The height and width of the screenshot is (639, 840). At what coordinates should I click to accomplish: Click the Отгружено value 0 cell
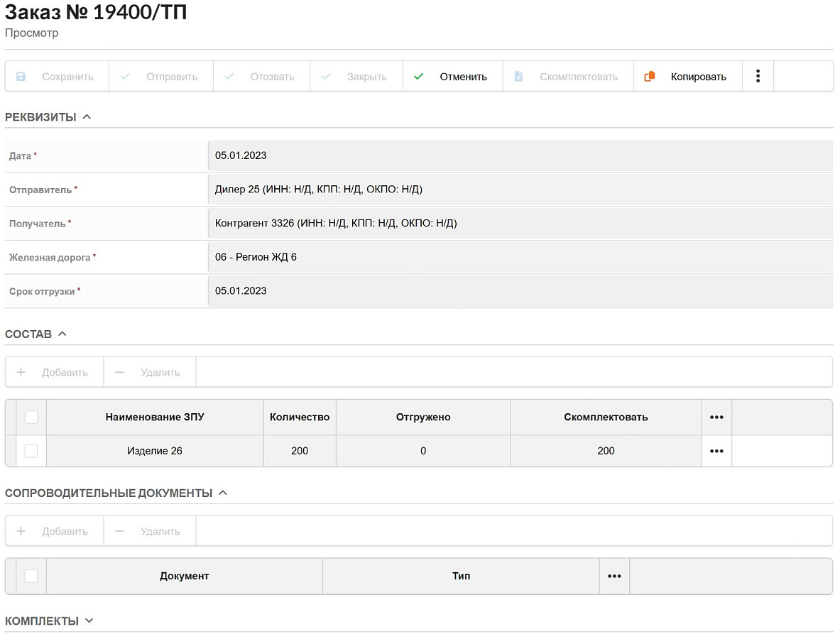pos(423,451)
